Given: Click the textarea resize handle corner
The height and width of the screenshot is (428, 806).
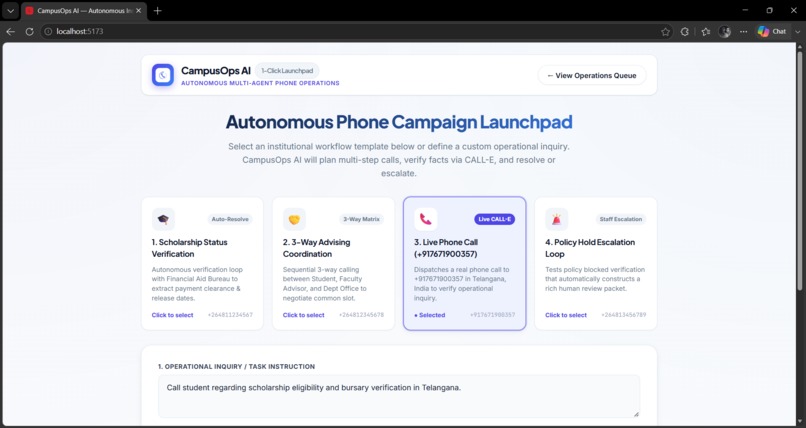Looking at the screenshot, I should pos(636,414).
